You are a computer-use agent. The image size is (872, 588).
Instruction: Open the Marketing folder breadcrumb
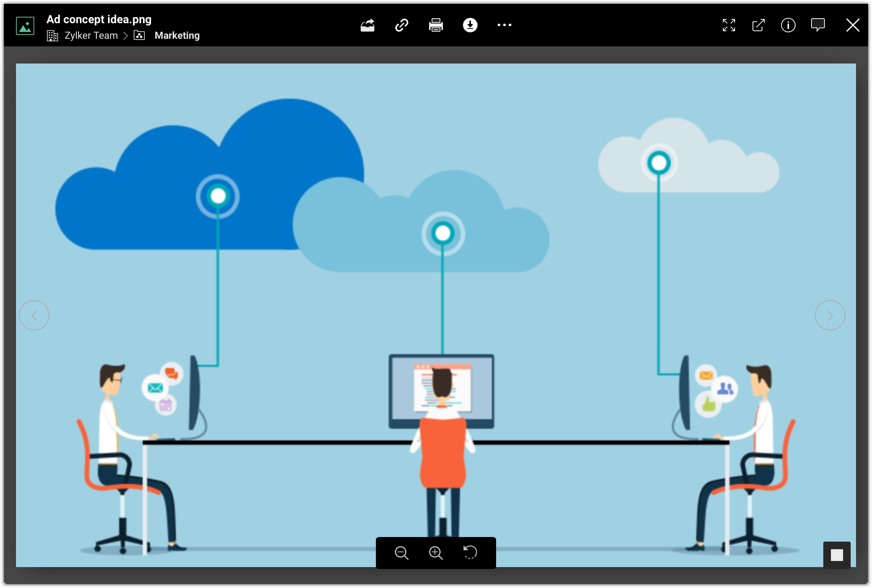[x=177, y=36]
